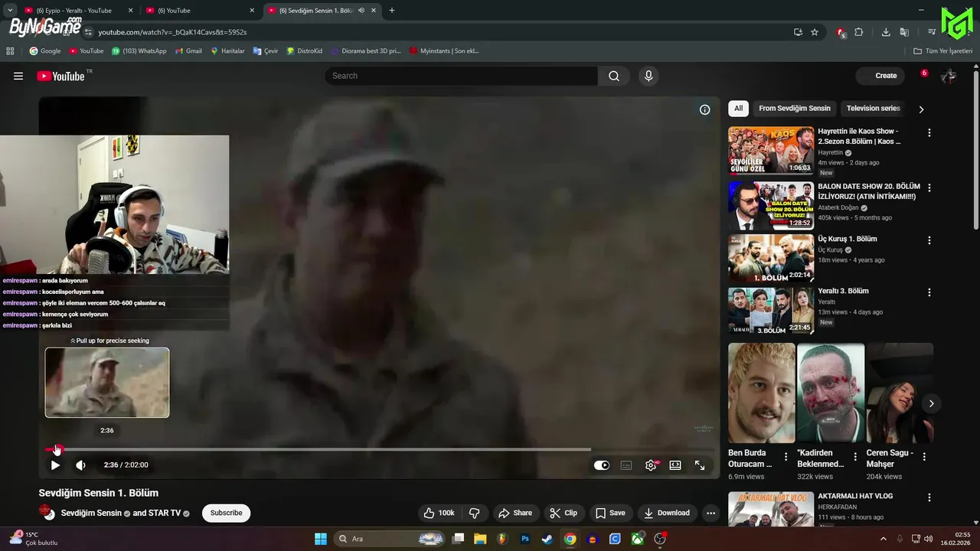This screenshot has height=551, width=980.
Task: Like the video with 100k likes
Action: click(x=439, y=513)
